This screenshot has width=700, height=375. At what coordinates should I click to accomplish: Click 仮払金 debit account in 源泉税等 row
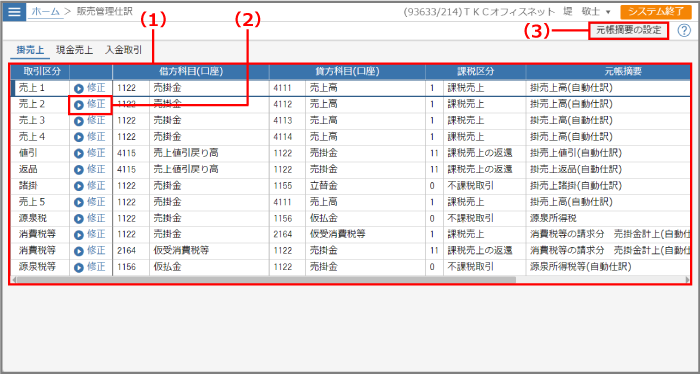click(167, 267)
